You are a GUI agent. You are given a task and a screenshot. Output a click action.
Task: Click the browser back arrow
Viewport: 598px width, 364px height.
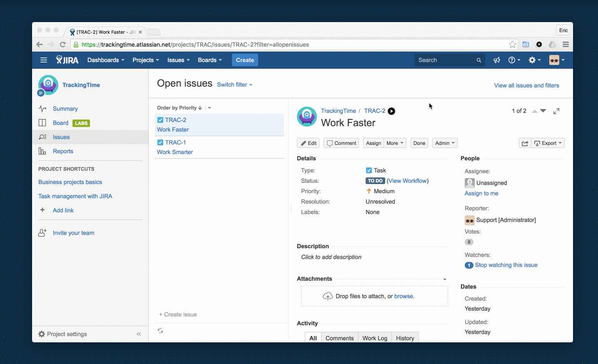[x=40, y=45]
